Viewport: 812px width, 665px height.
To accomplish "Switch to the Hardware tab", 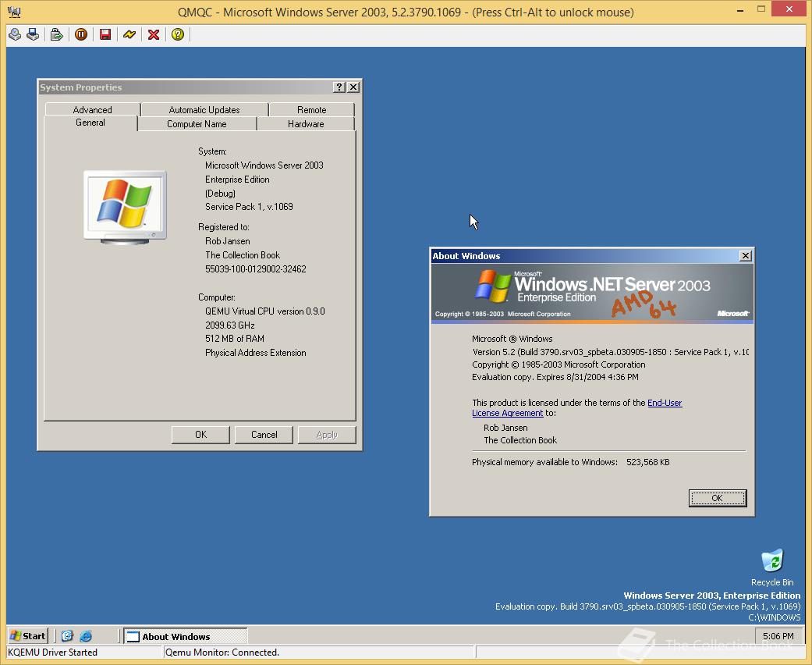I will 306,124.
